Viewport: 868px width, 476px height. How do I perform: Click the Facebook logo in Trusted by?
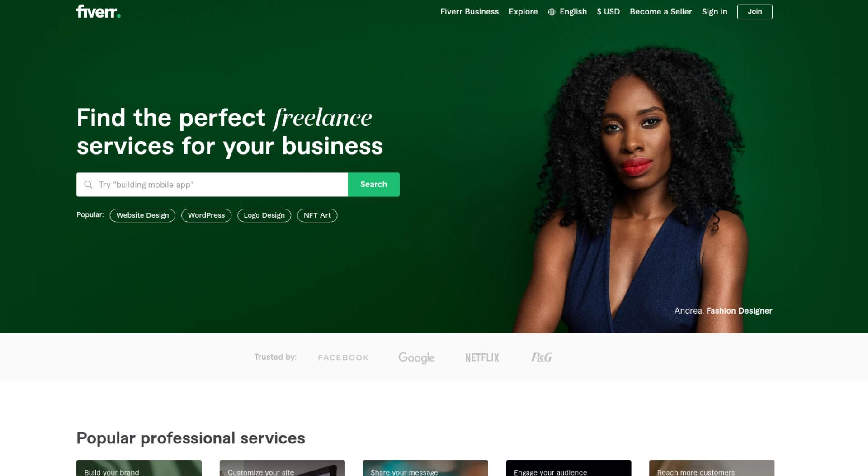[343, 357]
